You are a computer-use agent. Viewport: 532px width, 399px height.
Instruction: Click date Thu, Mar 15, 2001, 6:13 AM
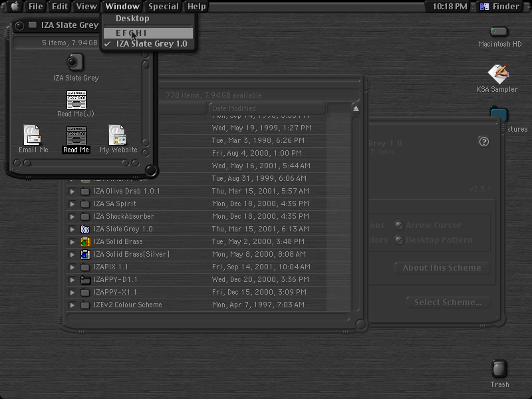tap(261, 229)
